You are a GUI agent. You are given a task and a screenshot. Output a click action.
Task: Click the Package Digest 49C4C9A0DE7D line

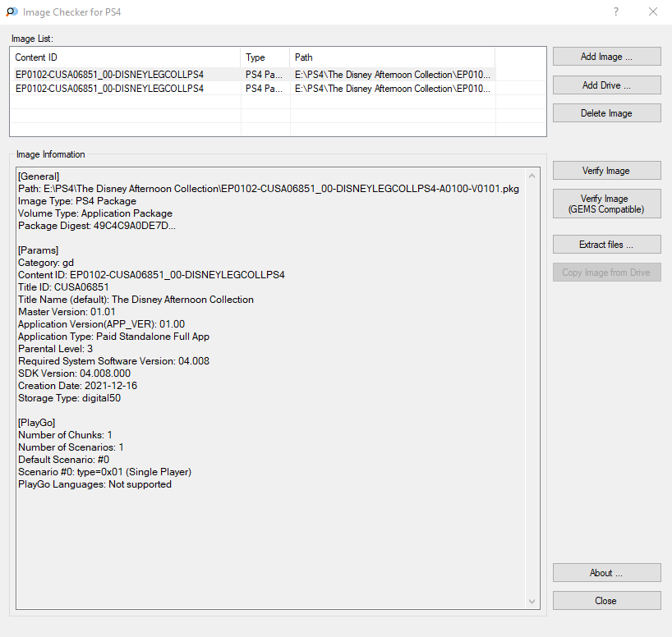pyautogui.click(x=97, y=226)
